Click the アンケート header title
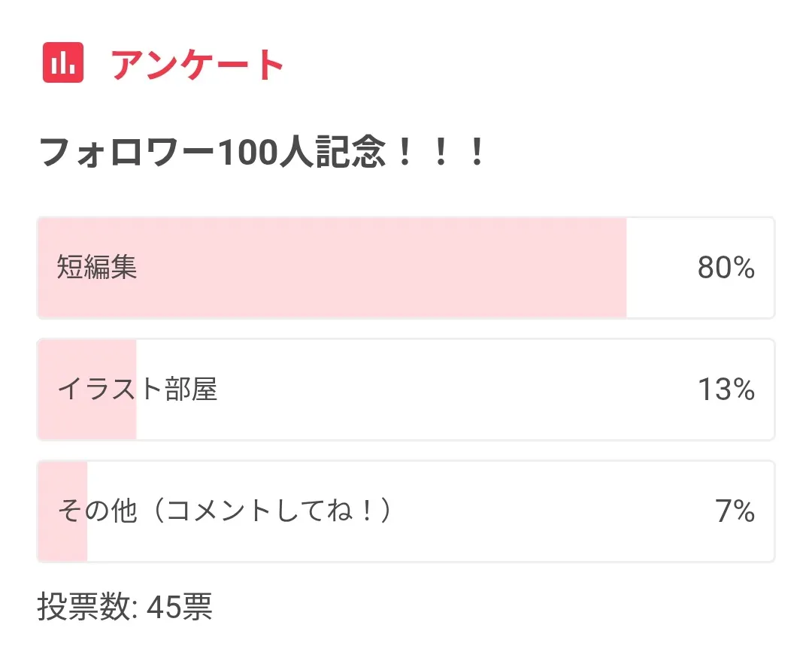Screen dimensions: 812x661 197,65
